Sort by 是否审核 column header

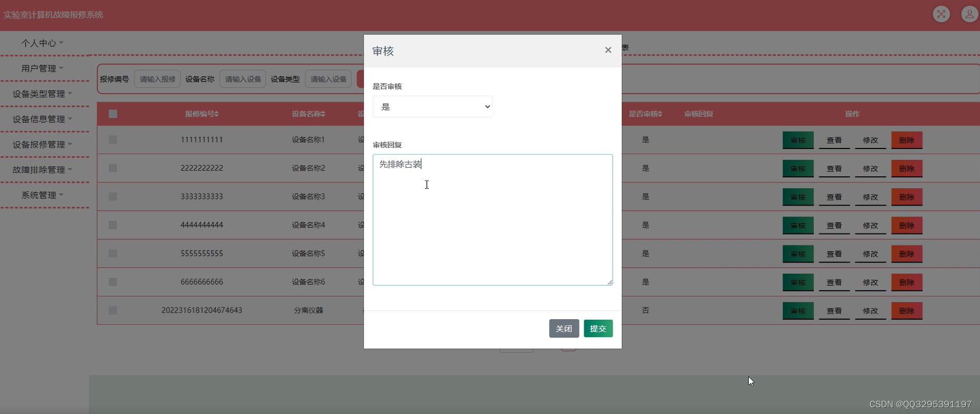(x=645, y=114)
